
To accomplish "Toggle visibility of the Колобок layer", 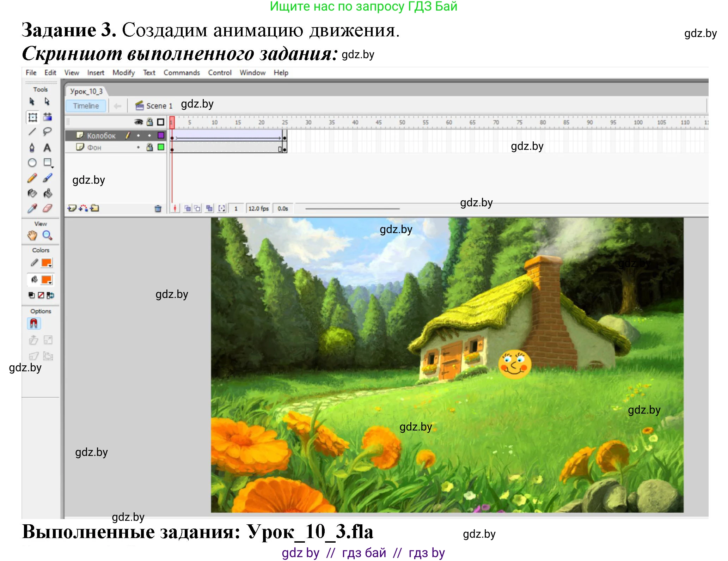I will (138, 135).
